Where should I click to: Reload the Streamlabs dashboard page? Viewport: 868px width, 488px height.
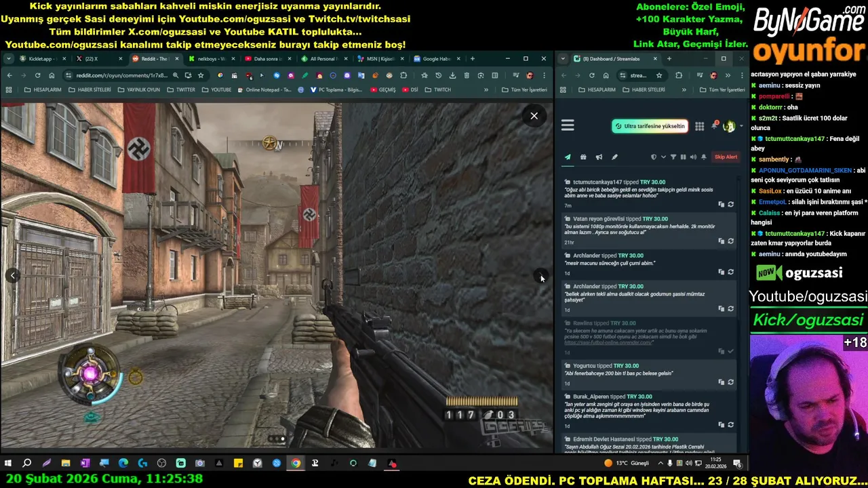pyautogui.click(x=591, y=75)
